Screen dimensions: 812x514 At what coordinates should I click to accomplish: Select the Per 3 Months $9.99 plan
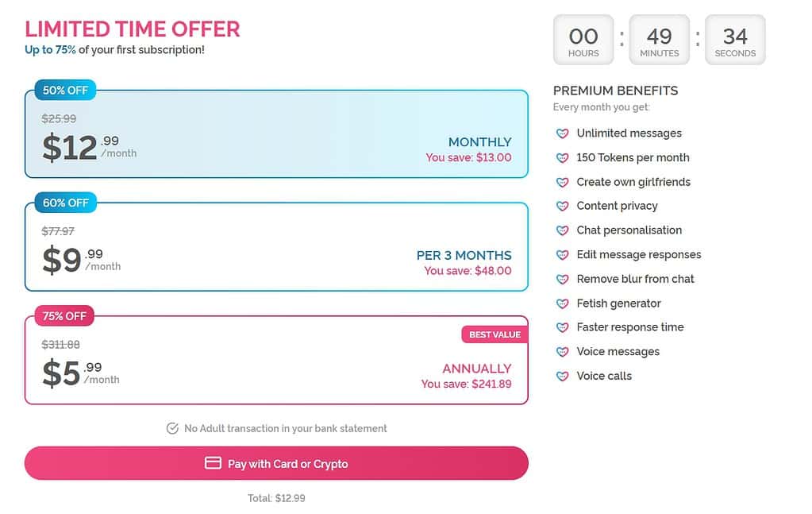(x=276, y=246)
